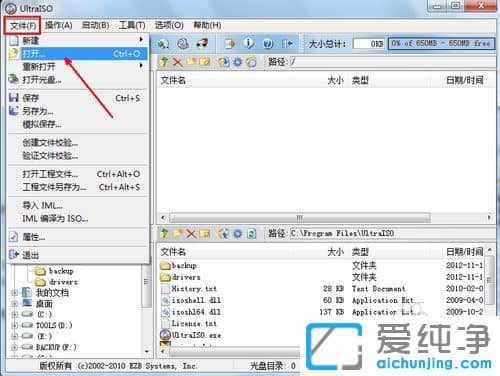
Task: Open the 工具(T) menu
Action: (132, 25)
